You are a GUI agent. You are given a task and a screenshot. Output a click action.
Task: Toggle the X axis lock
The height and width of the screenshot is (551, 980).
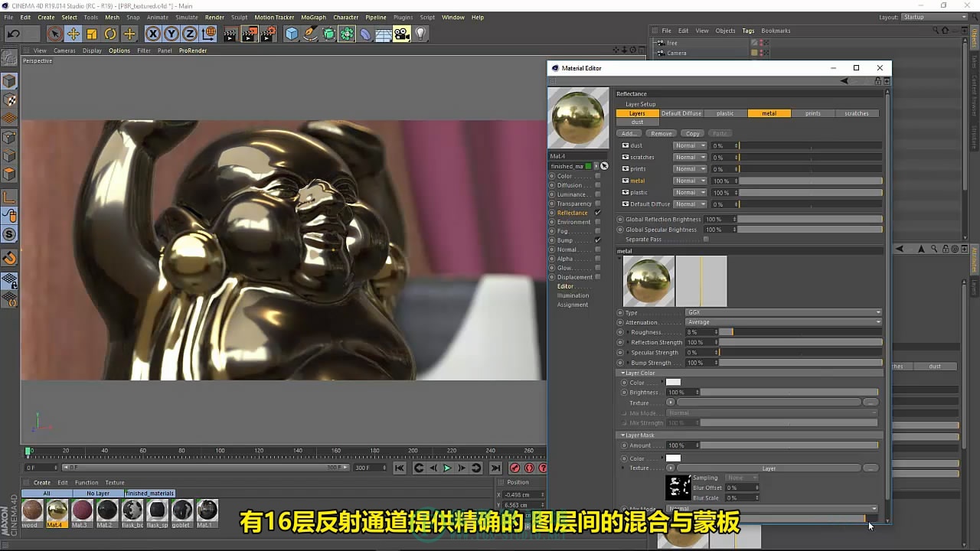[152, 34]
